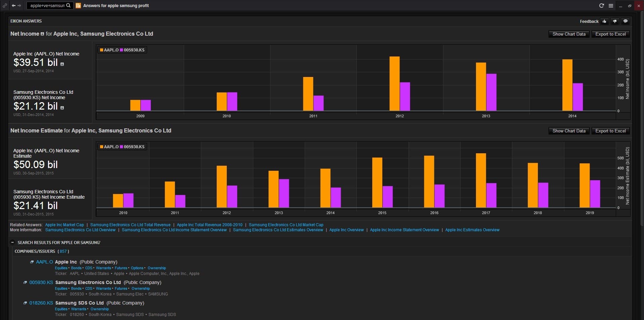Viewport: 644px width, 320px height.
Task: Give thumbs down feedback
Action: pyautogui.click(x=615, y=21)
